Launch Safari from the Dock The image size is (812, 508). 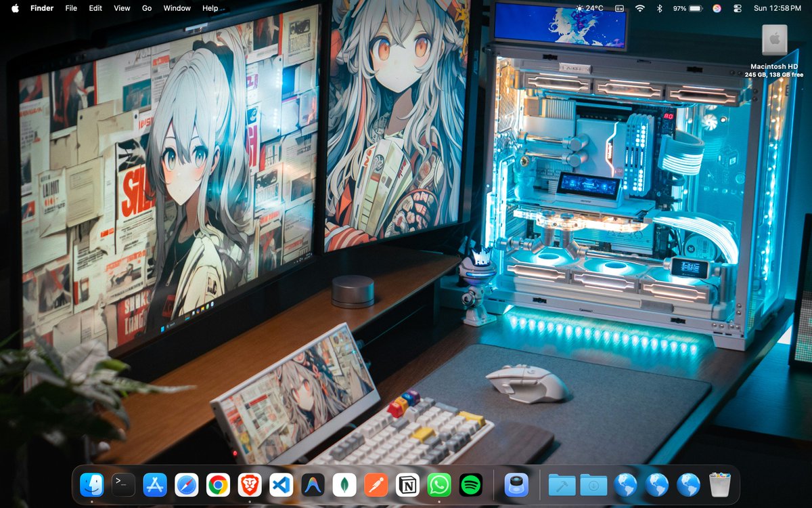click(187, 484)
